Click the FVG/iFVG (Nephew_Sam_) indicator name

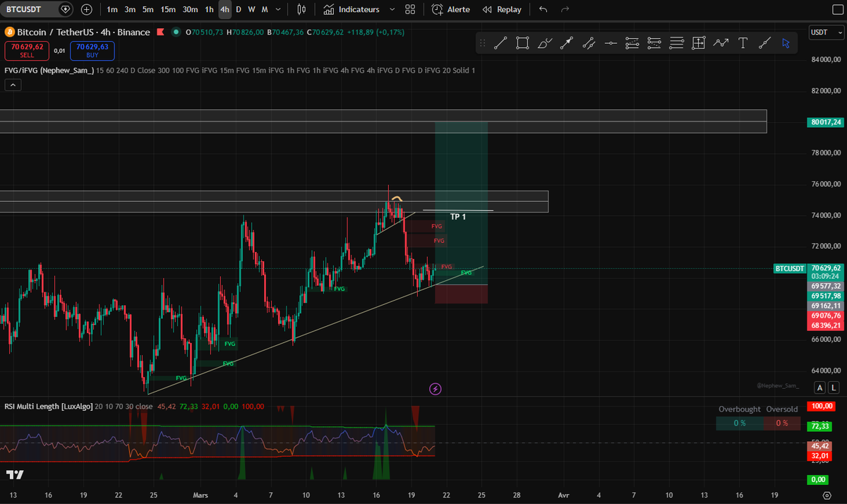click(49, 71)
